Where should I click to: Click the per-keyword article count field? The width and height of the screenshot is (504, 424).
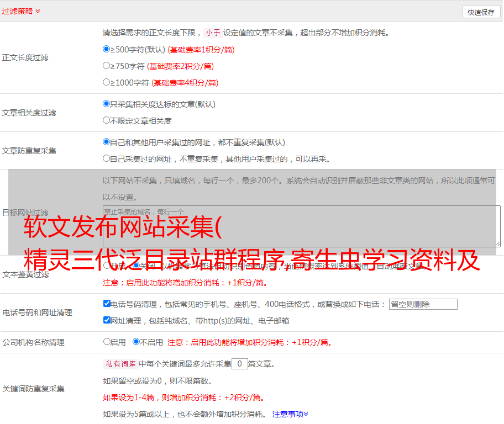click(x=239, y=364)
